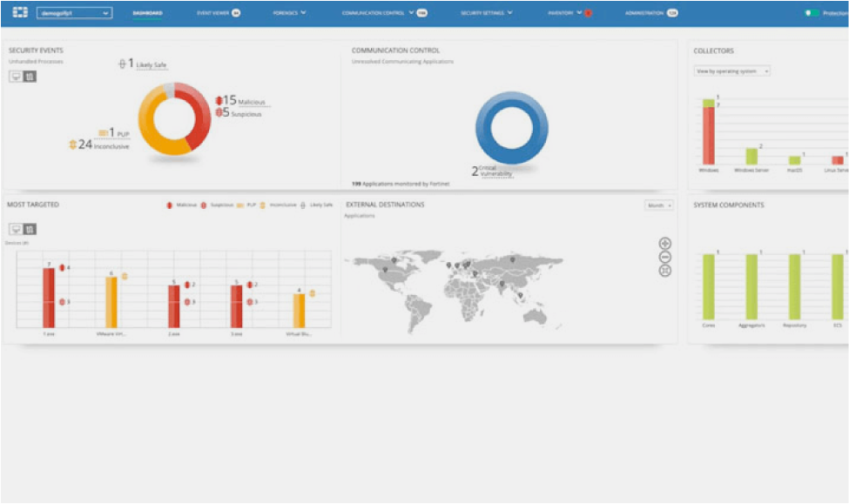Click the PUP events link
This screenshot has width=849, height=504.
coord(123,134)
